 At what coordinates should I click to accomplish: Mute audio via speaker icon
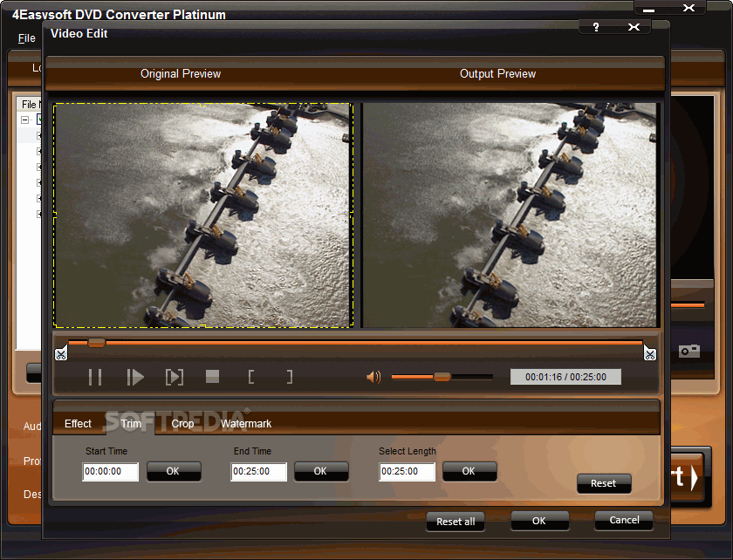[373, 377]
